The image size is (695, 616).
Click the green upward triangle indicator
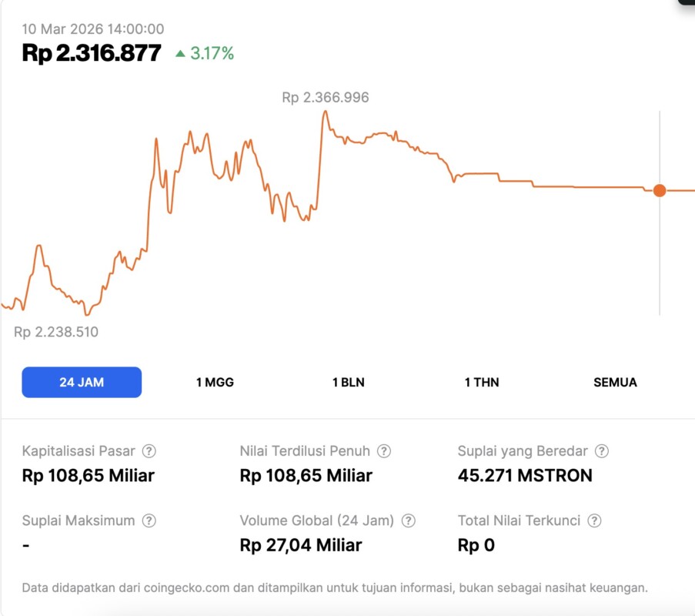(181, 54)
